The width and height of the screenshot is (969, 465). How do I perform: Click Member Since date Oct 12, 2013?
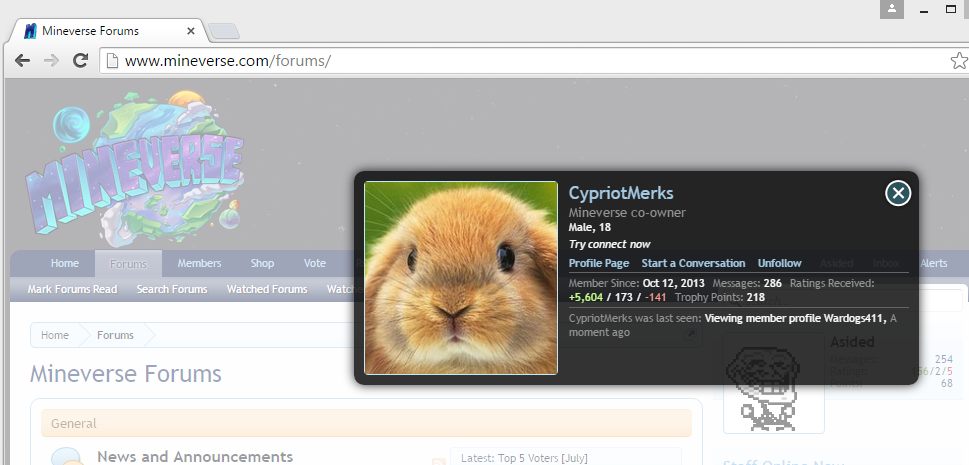click(674, 283)
